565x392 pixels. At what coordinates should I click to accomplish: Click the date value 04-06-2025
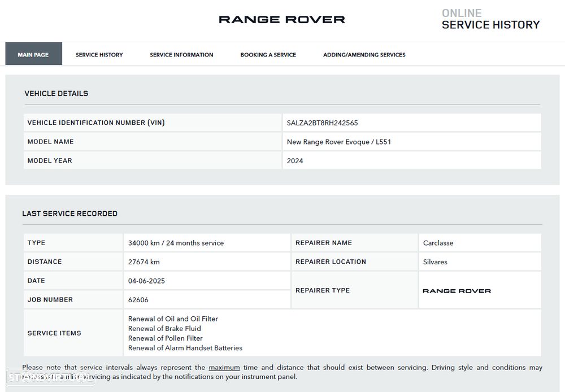click(146, 281)
